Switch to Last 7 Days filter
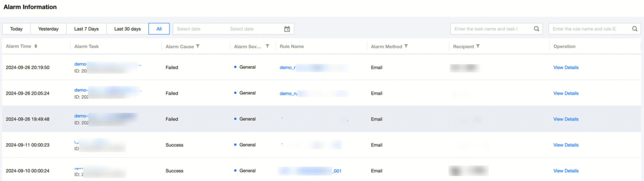644x181 pixels. coord(86,29)
